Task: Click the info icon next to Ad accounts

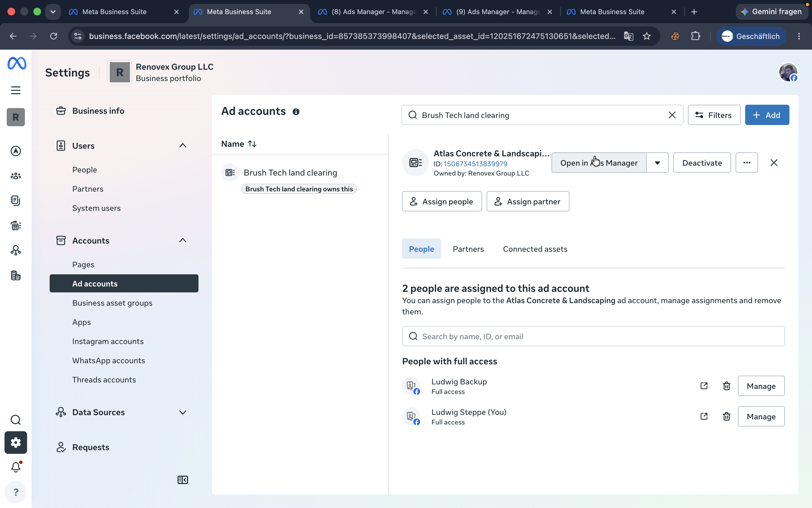Action: coord(295,112)
